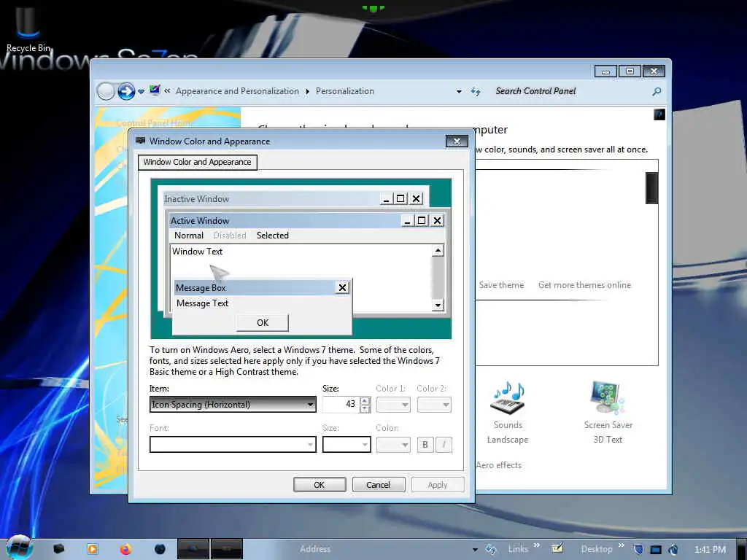Increase the item Size spinner value
The width and height of the screenshot is (747, 560).
click(365, 401)
